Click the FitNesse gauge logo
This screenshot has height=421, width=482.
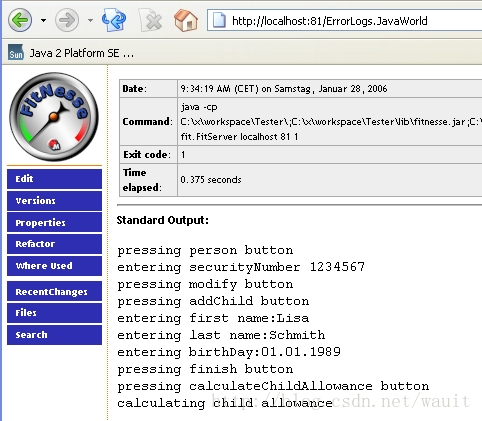coord(54,116)
